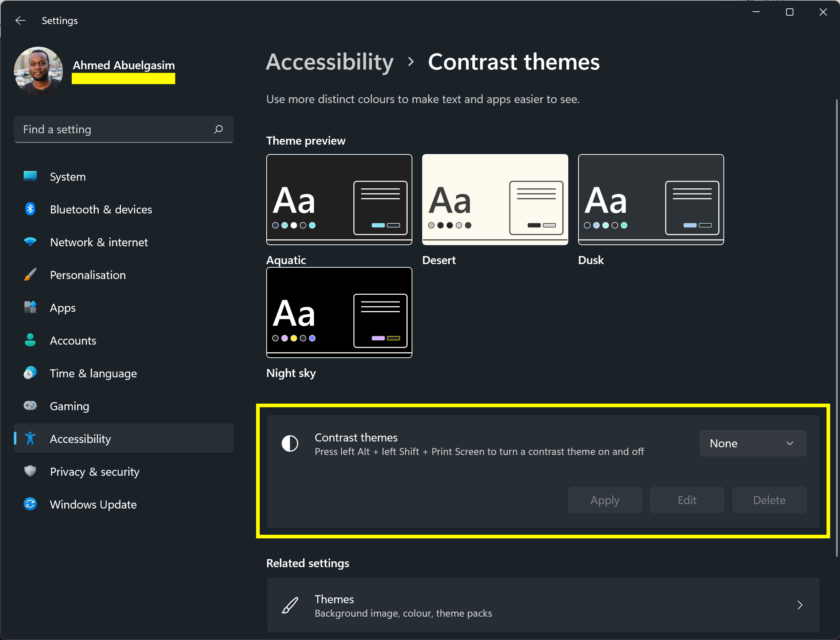Click the Network & internet wifi icon
The image size is (840, 640).
point(30,242)
